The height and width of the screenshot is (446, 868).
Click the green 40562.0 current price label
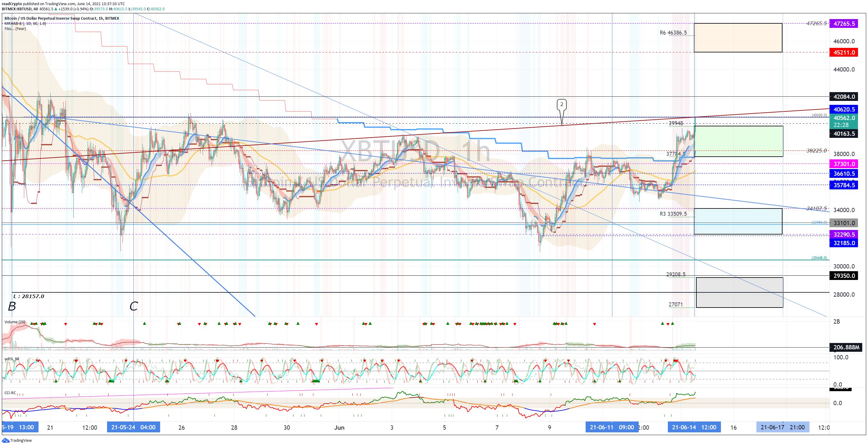coord(844,121)
